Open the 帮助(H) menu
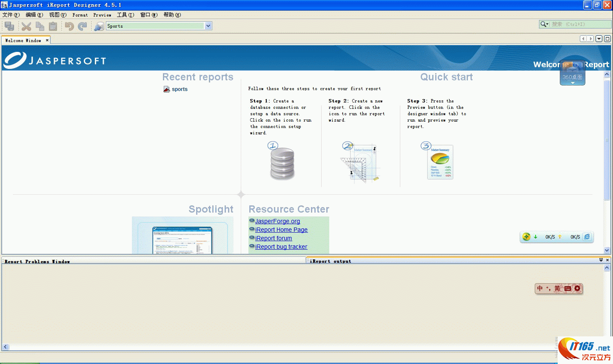The width and height of the screenshot is (613, 364). pyautogui.click(x=172, y=15)
